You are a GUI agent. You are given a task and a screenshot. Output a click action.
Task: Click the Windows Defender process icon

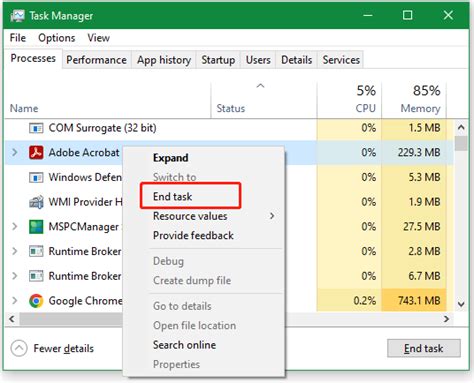point(36,177)
